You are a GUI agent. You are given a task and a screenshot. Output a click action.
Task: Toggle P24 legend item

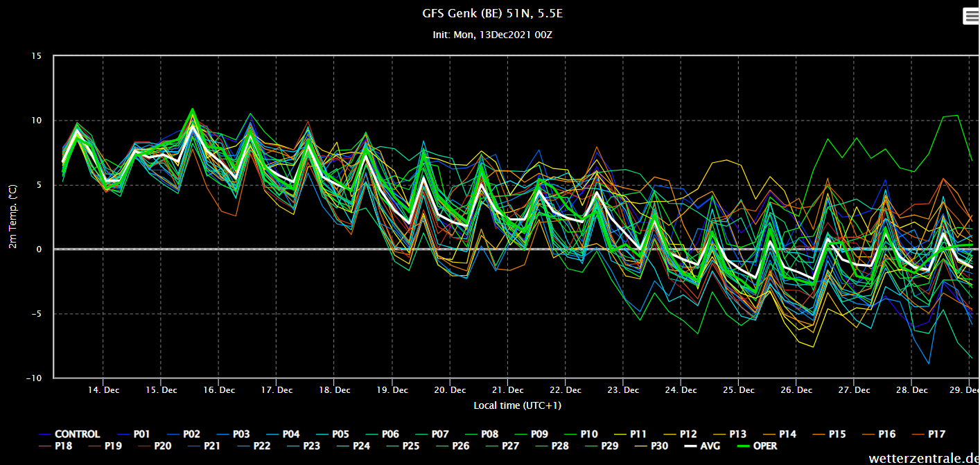(x=352, y=446)
